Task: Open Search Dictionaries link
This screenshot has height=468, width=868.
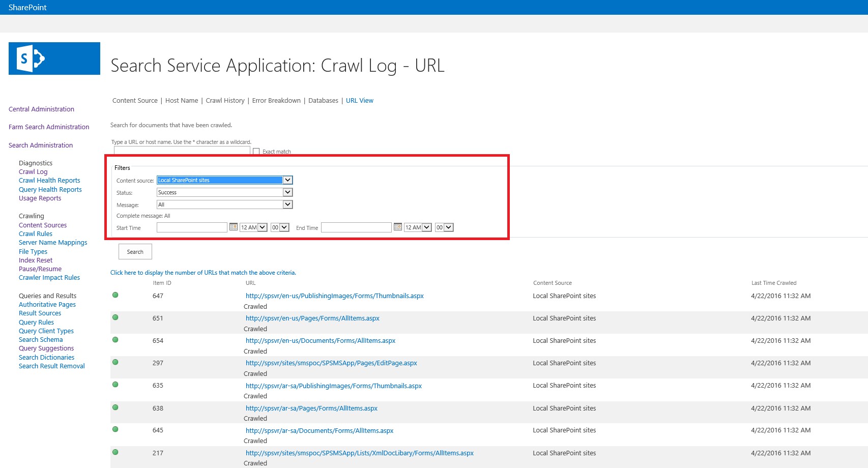Action: pyautogui.click(x=46, y=358)
